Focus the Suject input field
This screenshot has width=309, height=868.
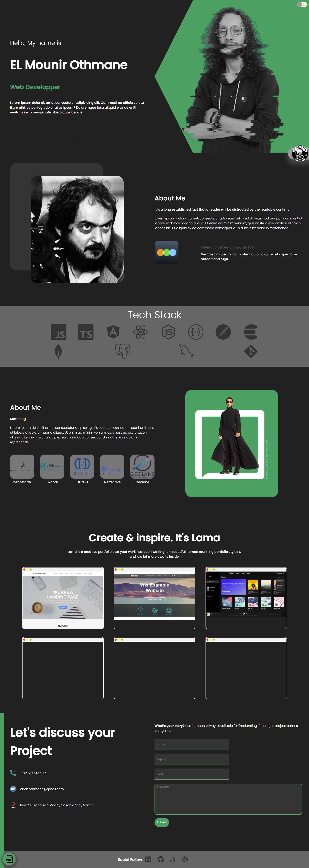[x=192, y=759]
